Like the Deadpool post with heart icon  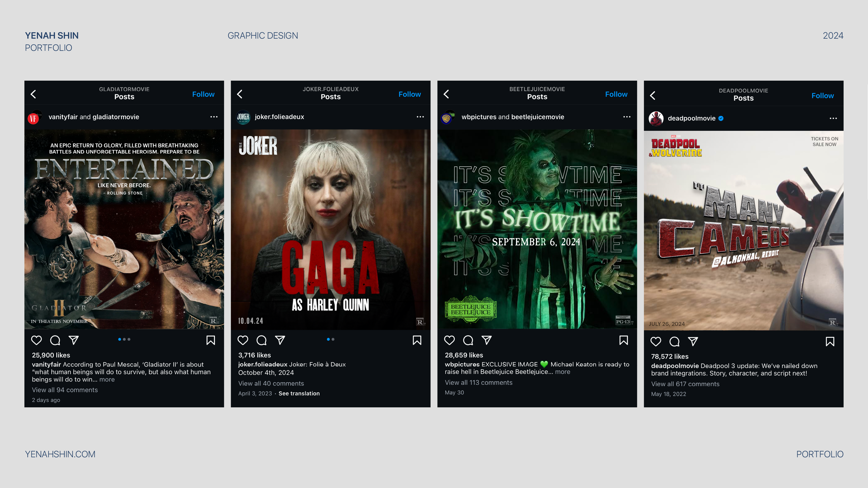(656, 342)
